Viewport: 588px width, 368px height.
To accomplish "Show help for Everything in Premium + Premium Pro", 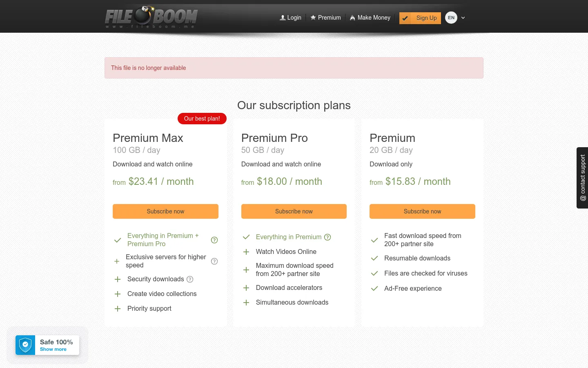I will click(214, 240).
